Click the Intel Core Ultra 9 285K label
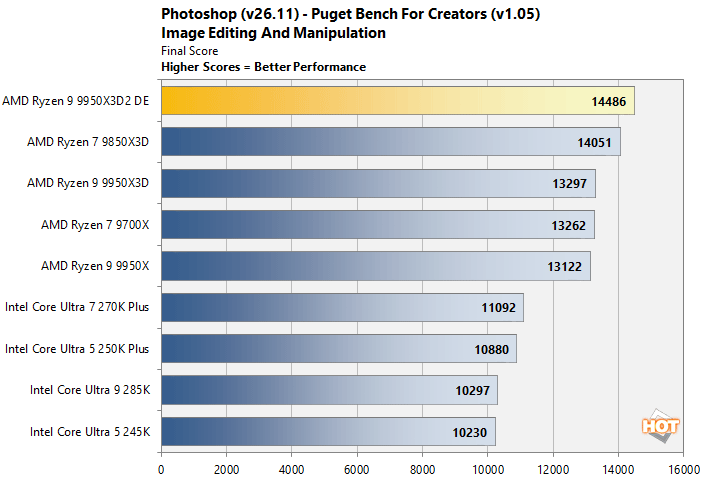This screenshot has width=708, height=480. coord(90,390)
